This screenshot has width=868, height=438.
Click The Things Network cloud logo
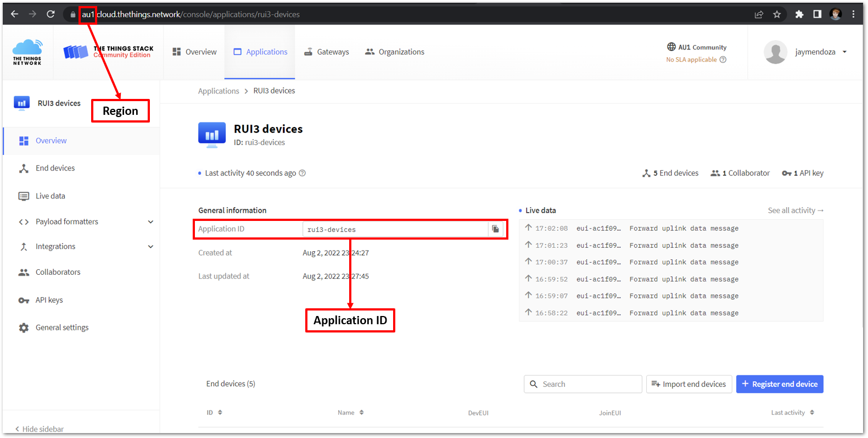coord(27,52)
